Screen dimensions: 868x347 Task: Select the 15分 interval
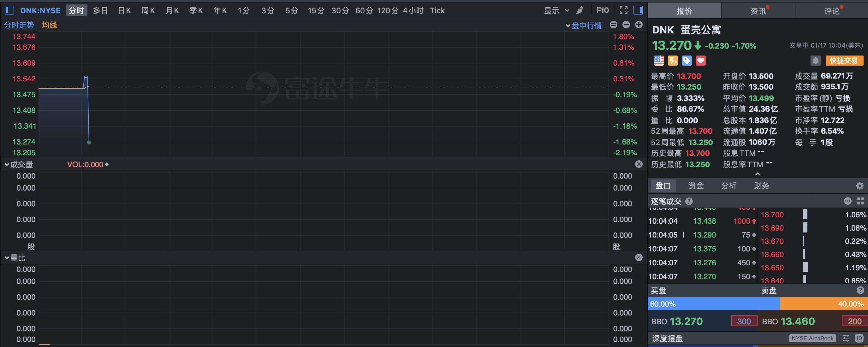pos(316,11)
